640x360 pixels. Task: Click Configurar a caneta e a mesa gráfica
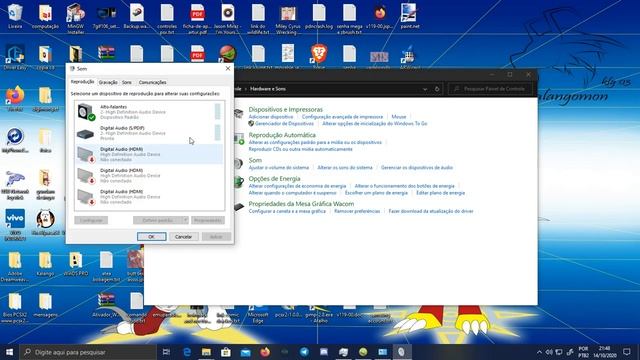(x=287, y=211)
